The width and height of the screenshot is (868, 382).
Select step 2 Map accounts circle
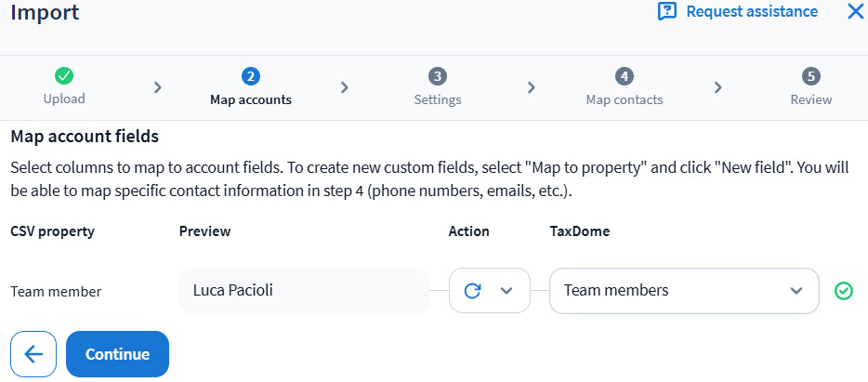(x=250, y=76)
